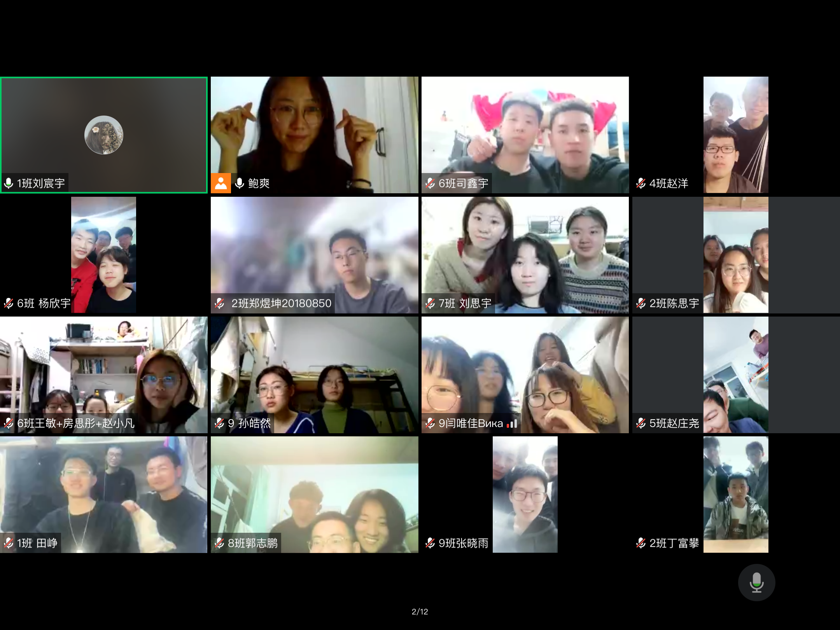
Task: Click muted mic icon beside 9闫唯佳Вика
Action: tap(430, 423)
